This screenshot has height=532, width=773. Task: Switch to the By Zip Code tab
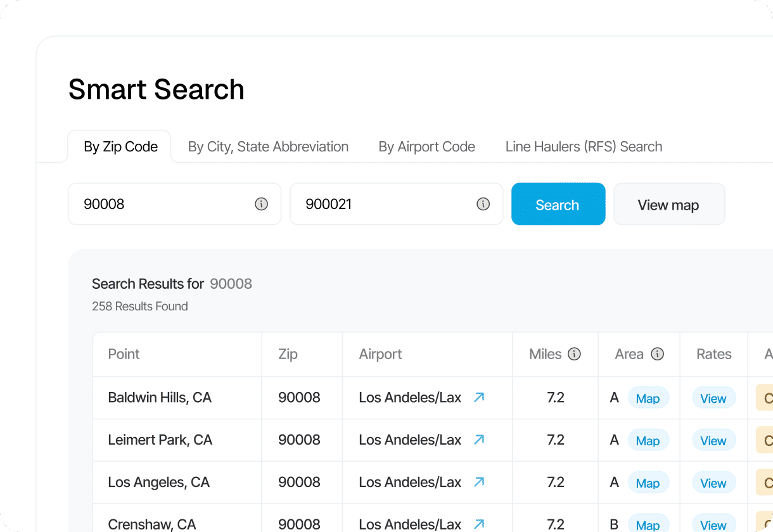[120, 147]
